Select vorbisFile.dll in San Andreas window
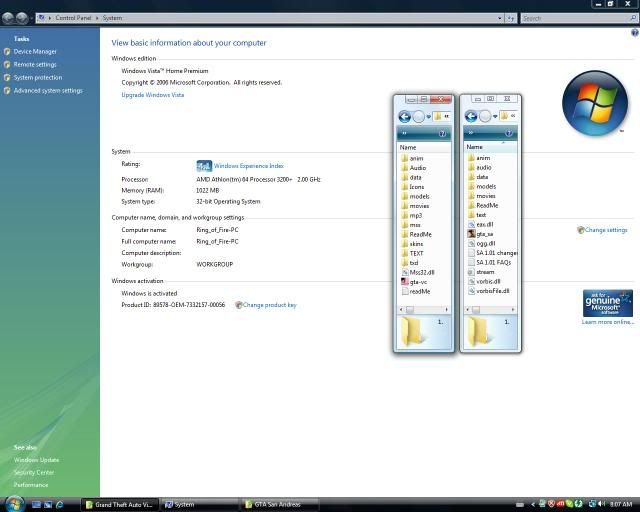This screenshot has width=640, height=512. (488, 291)
